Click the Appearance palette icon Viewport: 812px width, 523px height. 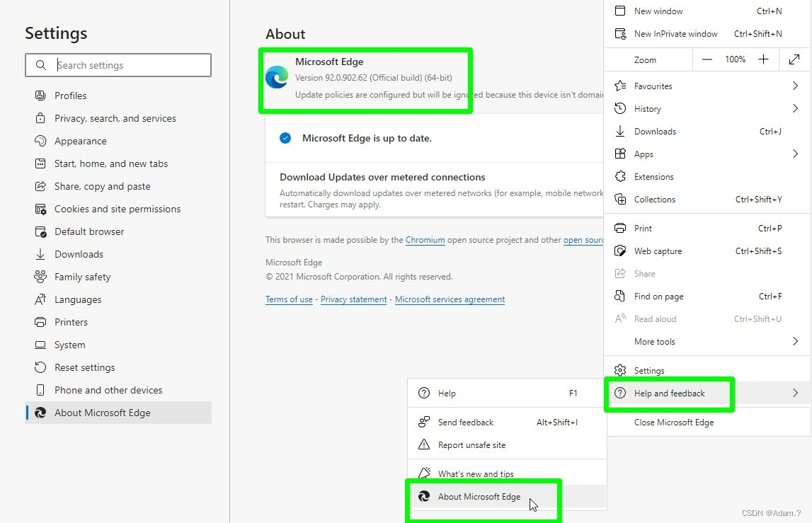click(40, 141)
